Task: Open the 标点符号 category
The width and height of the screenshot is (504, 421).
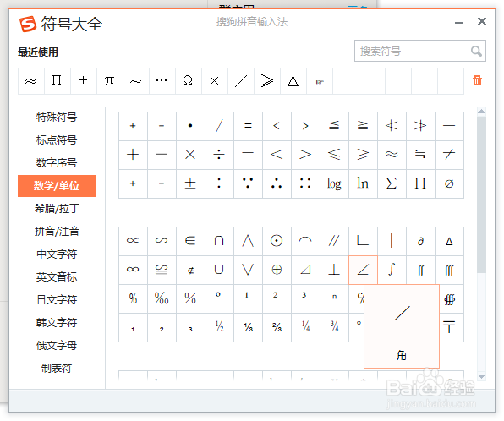Action: pos(57,140)
